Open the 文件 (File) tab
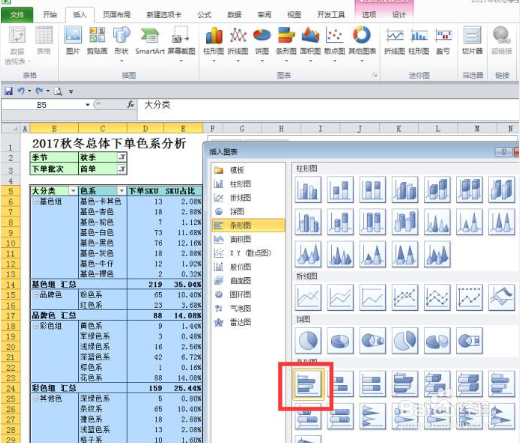This screenshot has height=443, width=521. [17, 15]
